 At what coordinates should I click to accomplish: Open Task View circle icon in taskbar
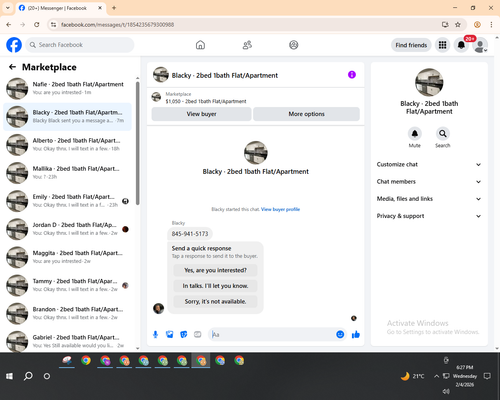(x=47, y=376)
